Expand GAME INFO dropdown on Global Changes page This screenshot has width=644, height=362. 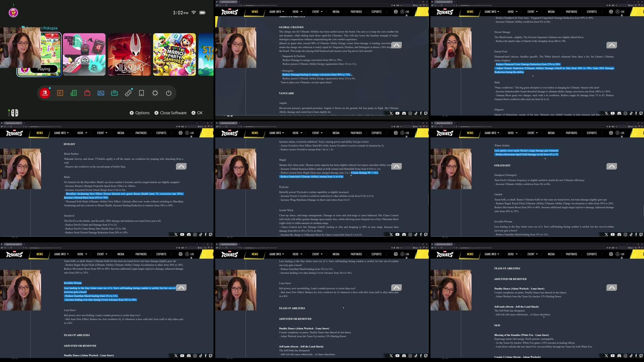(276, 12)
